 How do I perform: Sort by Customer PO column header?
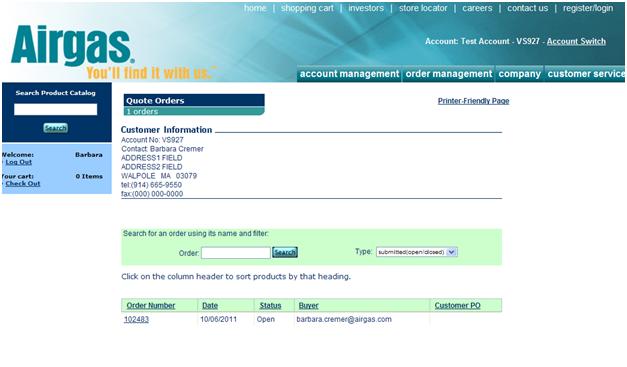coord(457,305)
